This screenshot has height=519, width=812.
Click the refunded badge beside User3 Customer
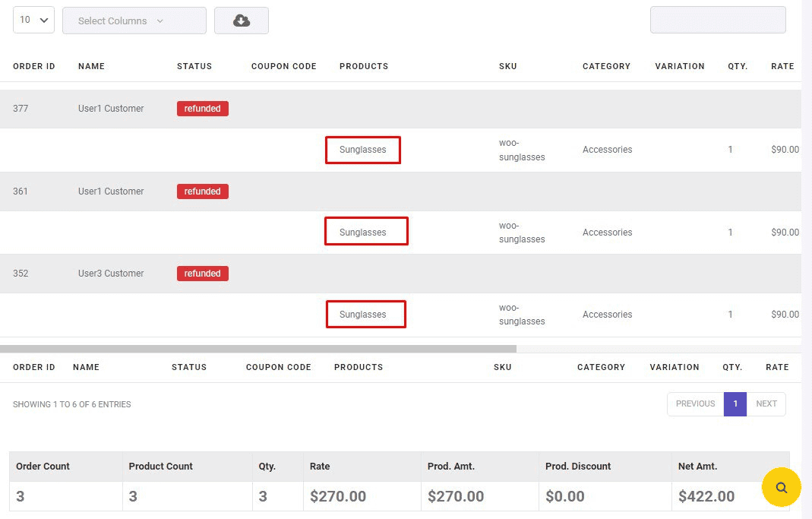click(x=202, y=273)
